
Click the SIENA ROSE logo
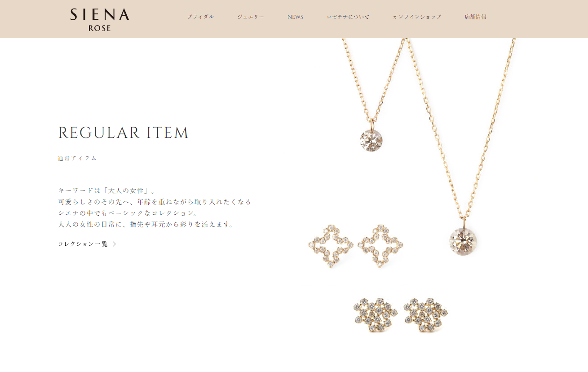click(x=100, y=20)
